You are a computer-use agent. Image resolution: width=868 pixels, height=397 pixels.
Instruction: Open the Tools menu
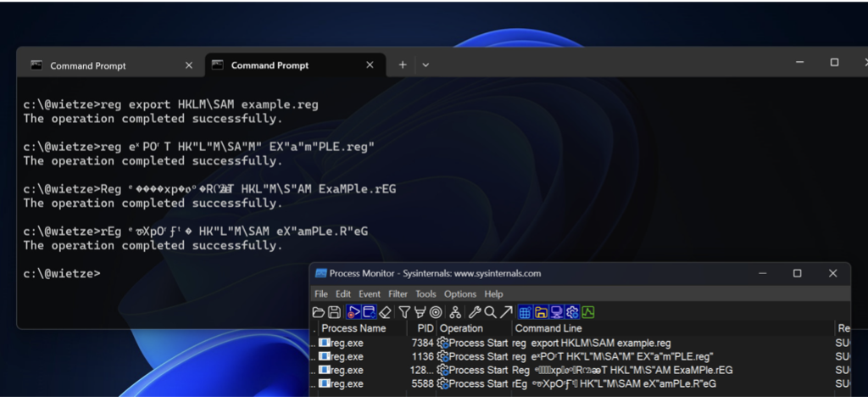pyautogui.click(x=426, y=294)
